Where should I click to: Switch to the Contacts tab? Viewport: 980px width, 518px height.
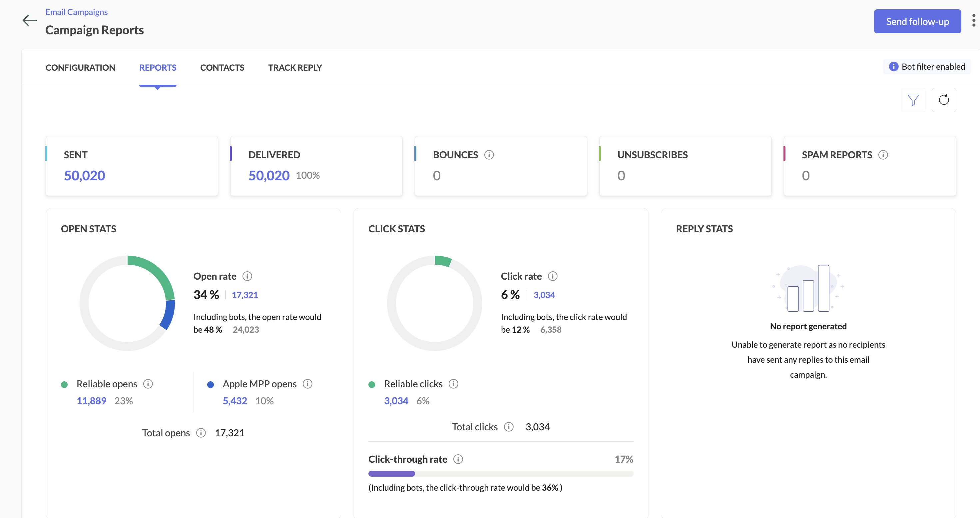222,68
